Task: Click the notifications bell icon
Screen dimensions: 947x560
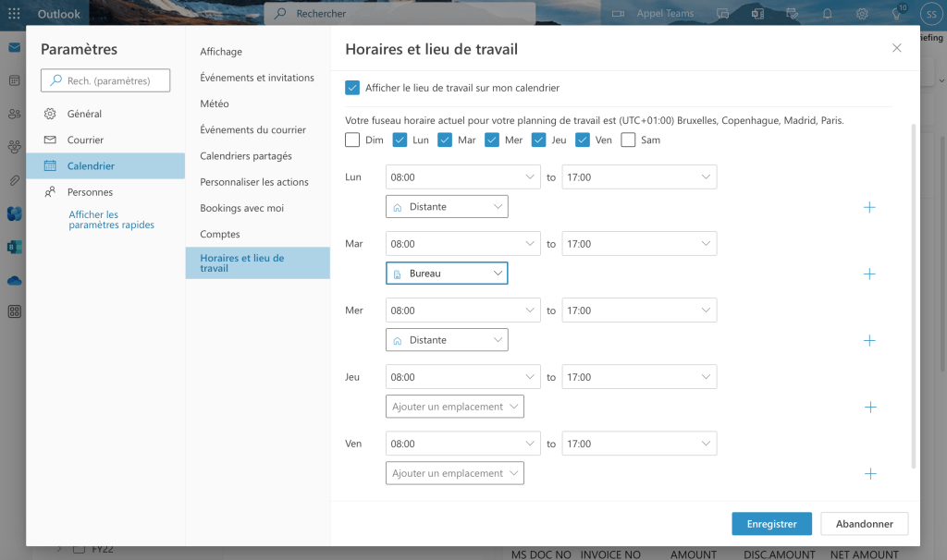Action: 827,14
